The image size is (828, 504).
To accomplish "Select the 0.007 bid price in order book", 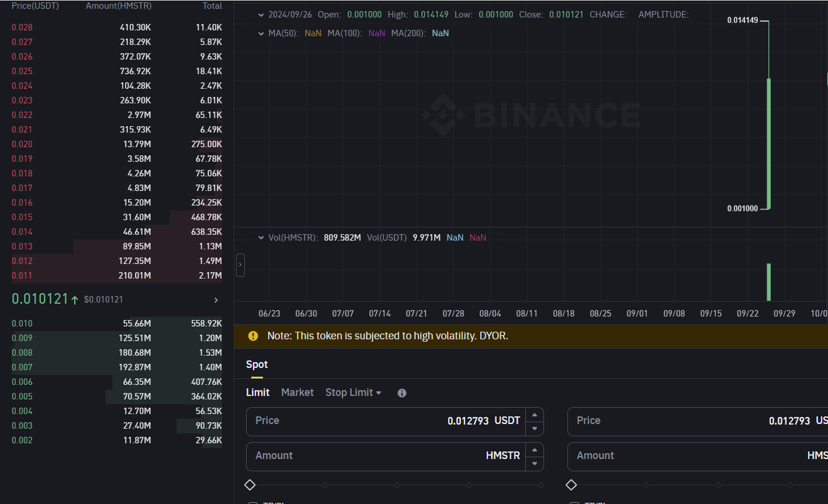I will [22, 367].
